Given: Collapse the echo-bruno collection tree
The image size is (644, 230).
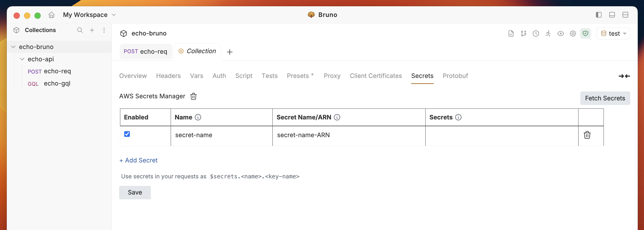Looking at the screenshot, I should 13,47.
